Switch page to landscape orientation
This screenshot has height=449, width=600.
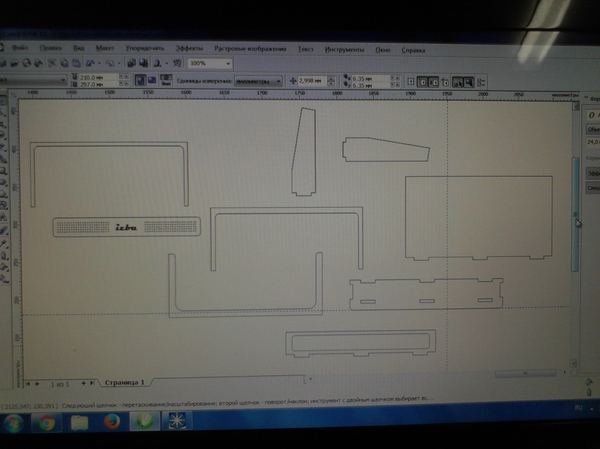(153, 80)
